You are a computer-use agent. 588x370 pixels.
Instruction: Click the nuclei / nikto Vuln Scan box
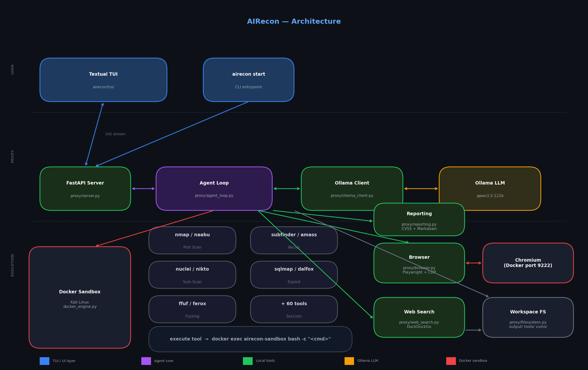coord(192,275)
